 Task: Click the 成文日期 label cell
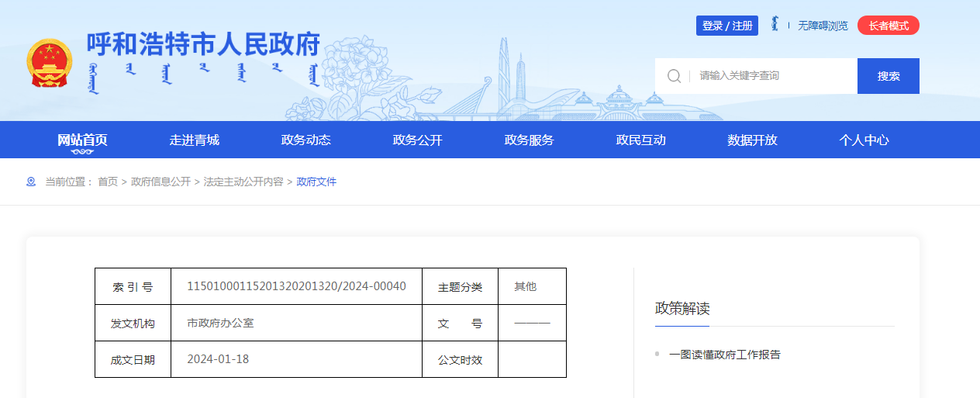tap(133, 360)
